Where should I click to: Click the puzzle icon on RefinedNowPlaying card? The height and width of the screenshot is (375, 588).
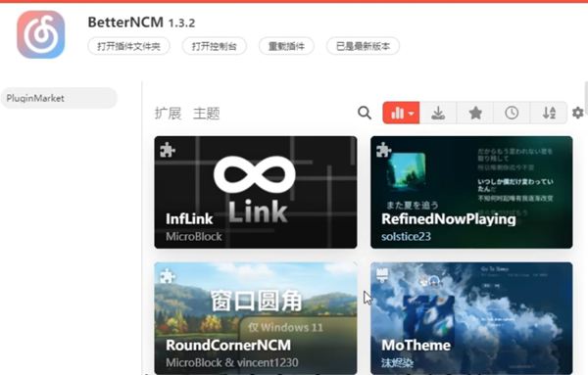tap(383, 150)
